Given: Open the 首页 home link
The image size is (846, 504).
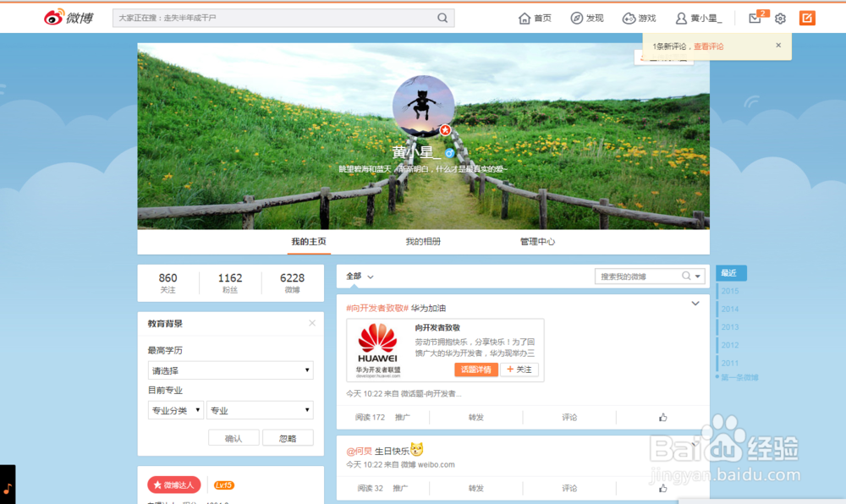Looking at the screenshot, I should [x=536, y=19].
